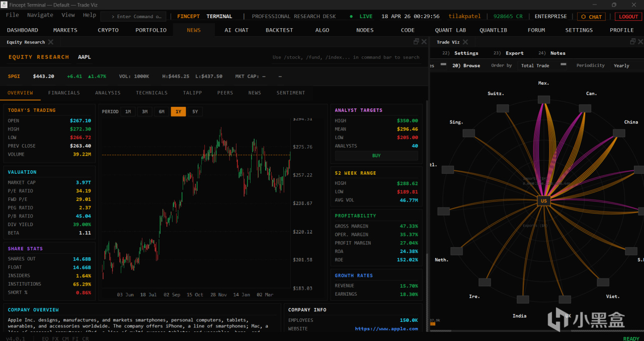Screen dimensions: 644x341
Task: Switch to the Markets tab
Action: coord(65,30)
